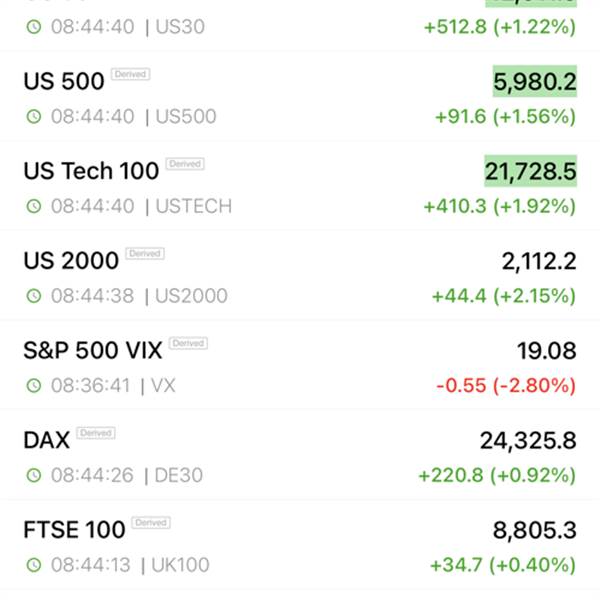
Task: Tap the DAX price 24,325.8
Action: click(528, 440)
